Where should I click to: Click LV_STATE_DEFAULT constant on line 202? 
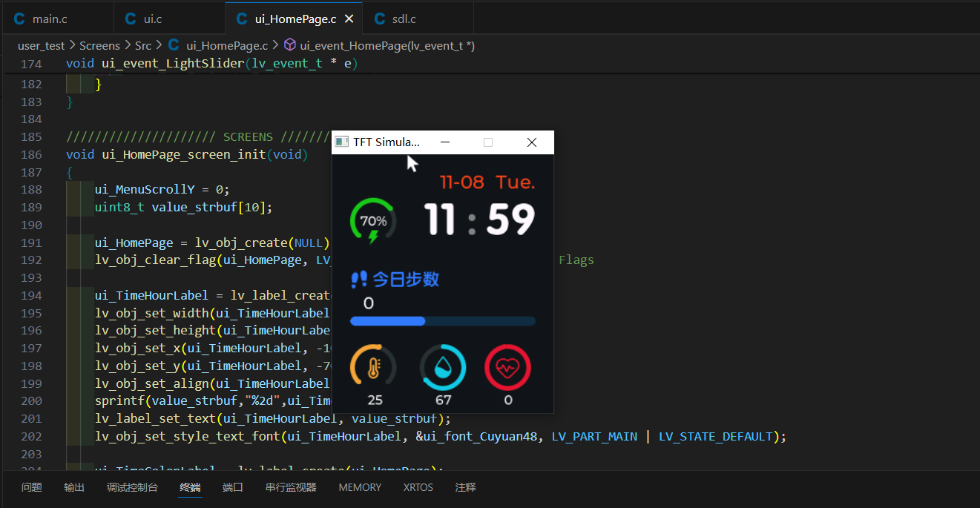716,436
